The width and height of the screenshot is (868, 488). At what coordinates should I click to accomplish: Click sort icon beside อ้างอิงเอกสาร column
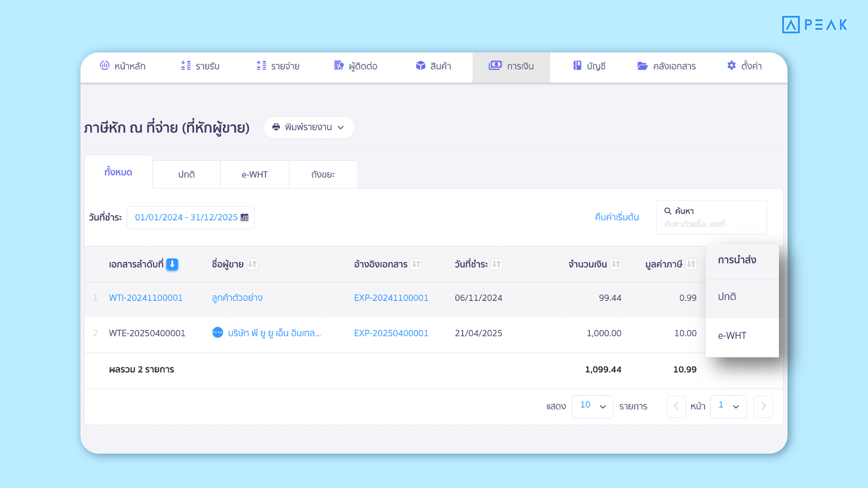(416, 264)
